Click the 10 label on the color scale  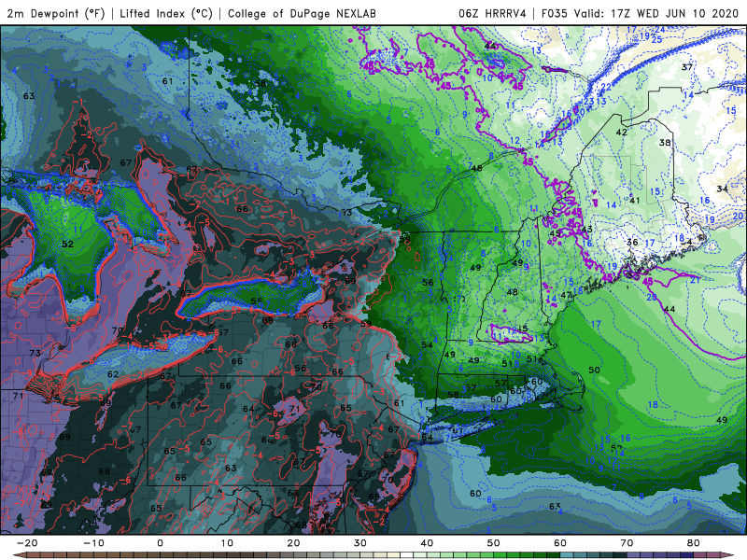[227, 543]
